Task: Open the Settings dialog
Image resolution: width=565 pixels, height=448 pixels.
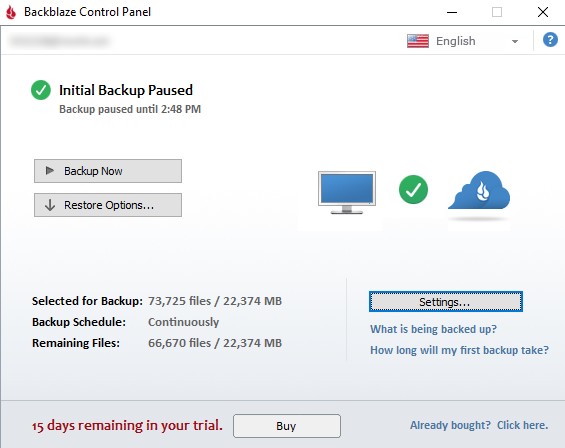Action: click(x=446, y=302)
